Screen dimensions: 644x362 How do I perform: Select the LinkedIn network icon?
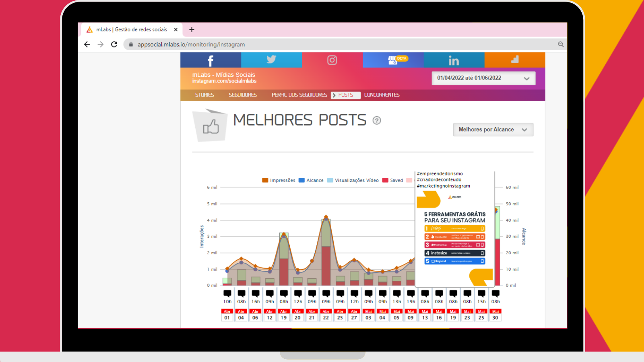click(454, 60)
